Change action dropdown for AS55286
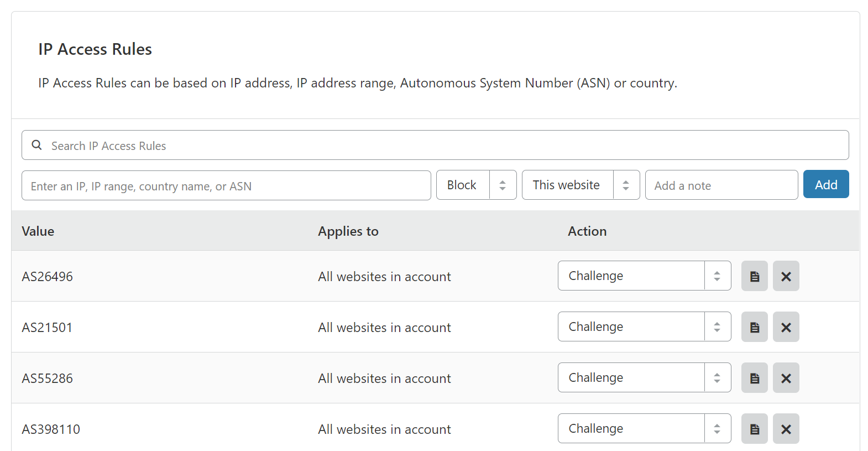 [645, 377]
